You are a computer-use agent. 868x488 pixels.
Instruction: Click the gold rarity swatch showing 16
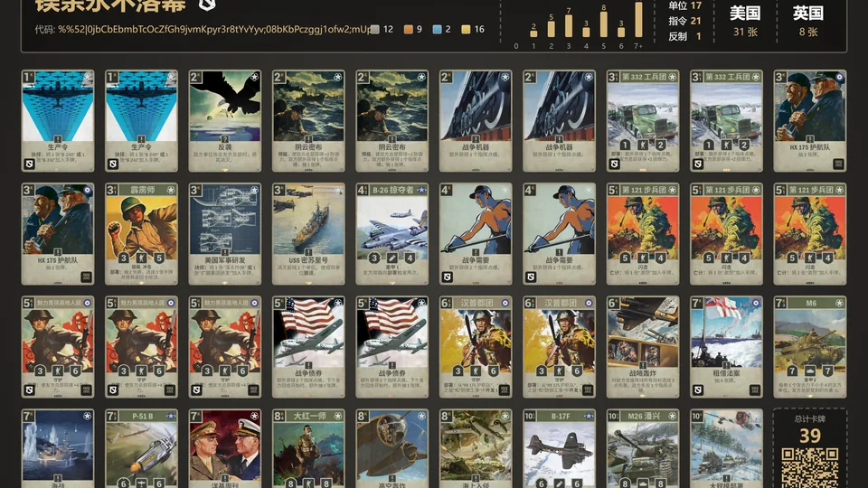click(467, 29)
